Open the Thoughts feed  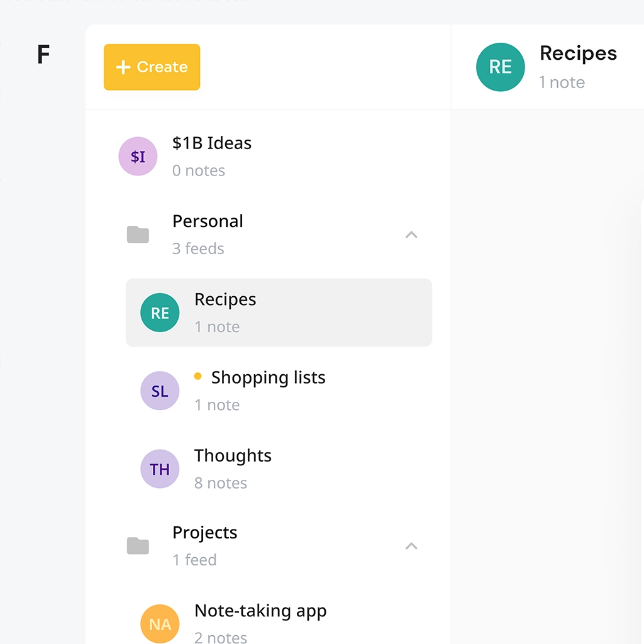point(233,456)
